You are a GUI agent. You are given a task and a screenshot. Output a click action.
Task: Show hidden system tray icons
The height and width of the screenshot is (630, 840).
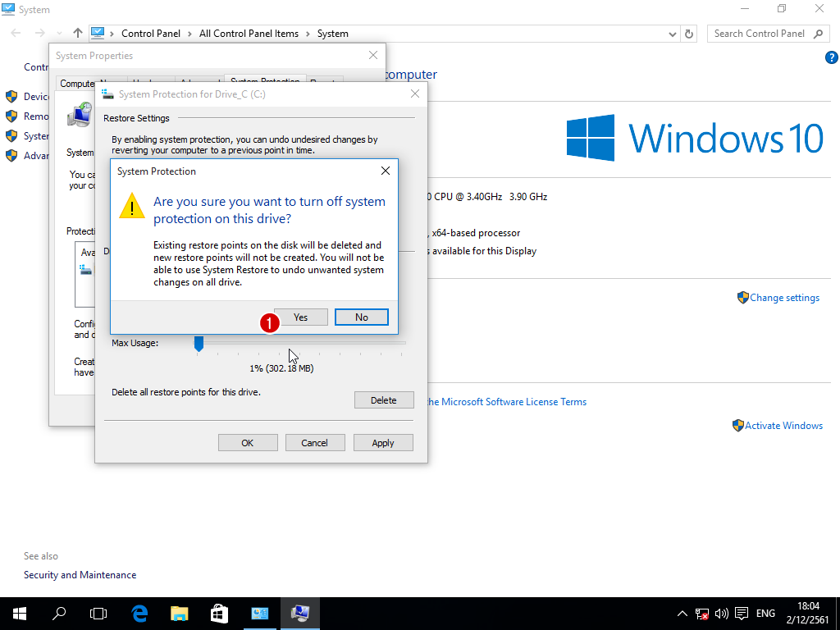pos(682,614)
